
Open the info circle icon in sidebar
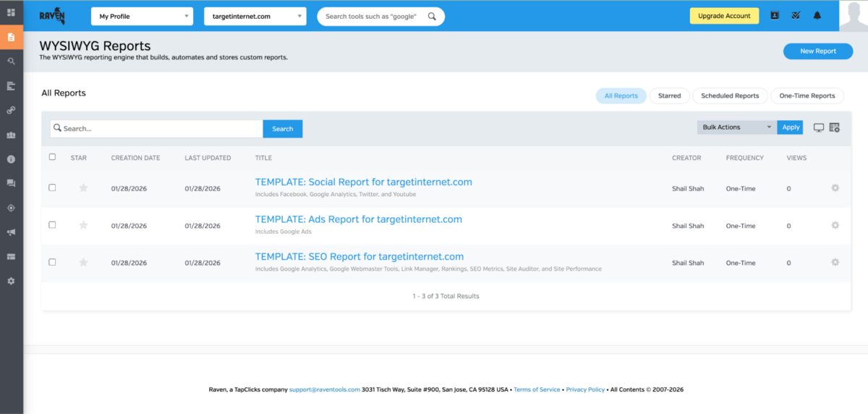tap(11, 159)
